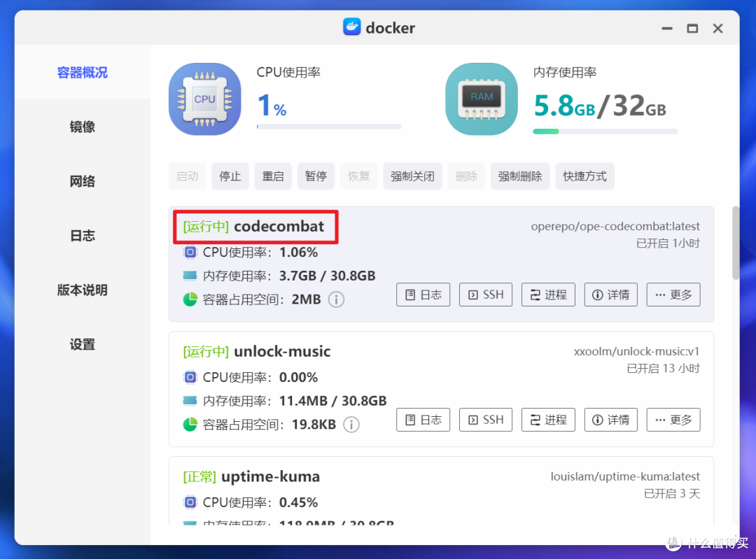Go to the 设置 settings page
The width and height of the screenshot is (756, 559).
(83, 344)
